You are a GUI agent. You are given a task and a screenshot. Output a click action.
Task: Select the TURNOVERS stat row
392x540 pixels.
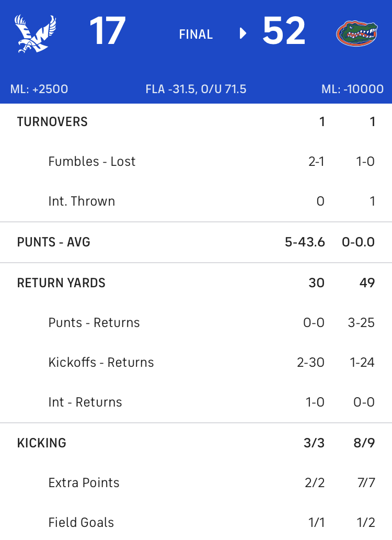pos(196,122)
